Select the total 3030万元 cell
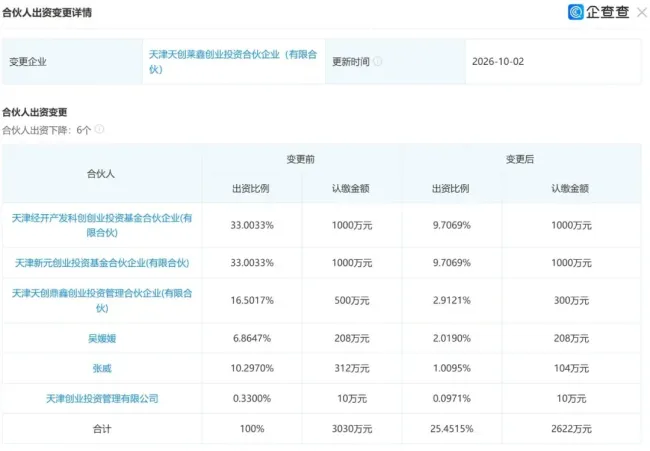Image resolution: width=650 pixels, height=451 pixels. pos(352,429)
